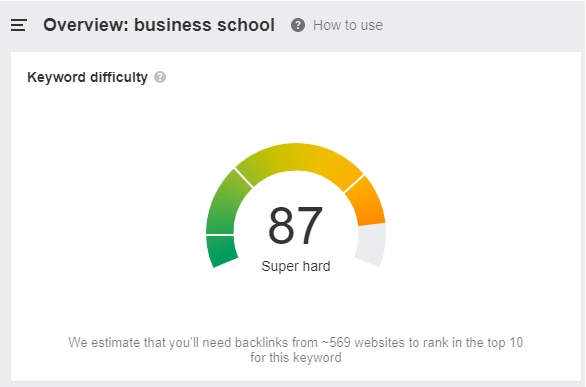Click the orange gauge segment

[367, 202]
